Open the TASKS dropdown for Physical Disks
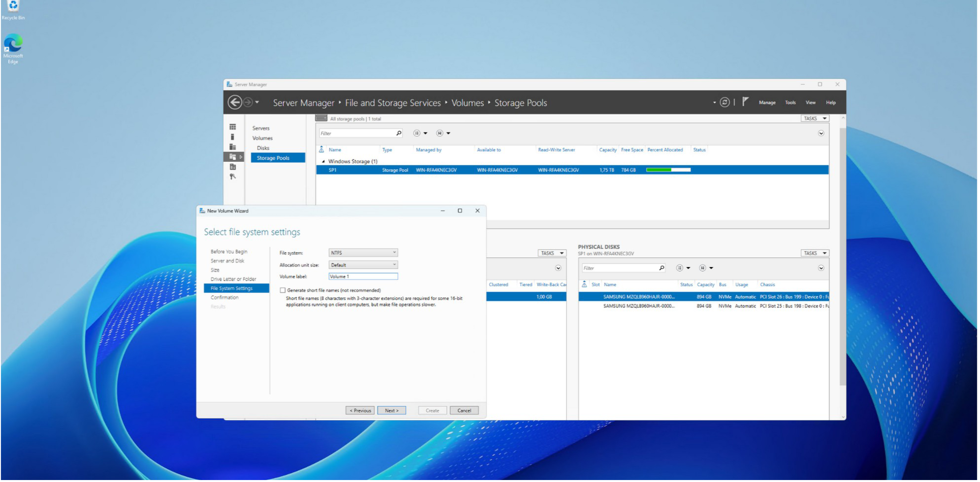 point(815,253)
